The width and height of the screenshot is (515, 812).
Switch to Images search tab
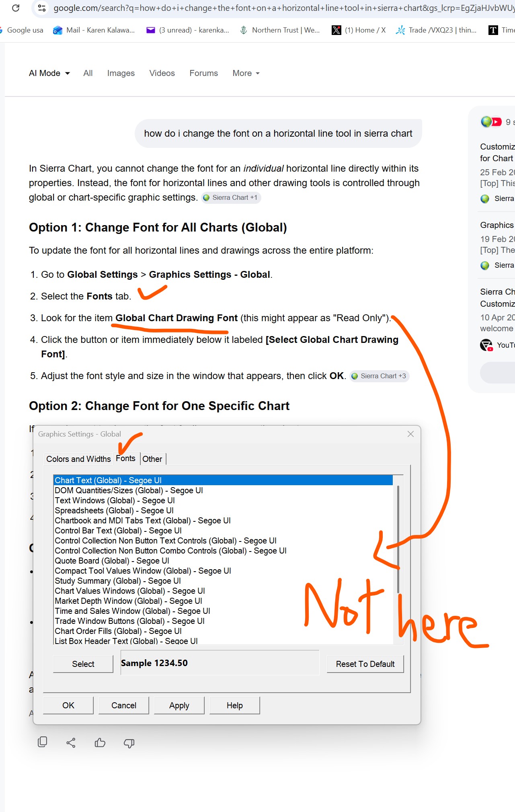click(x=121, y=73)
